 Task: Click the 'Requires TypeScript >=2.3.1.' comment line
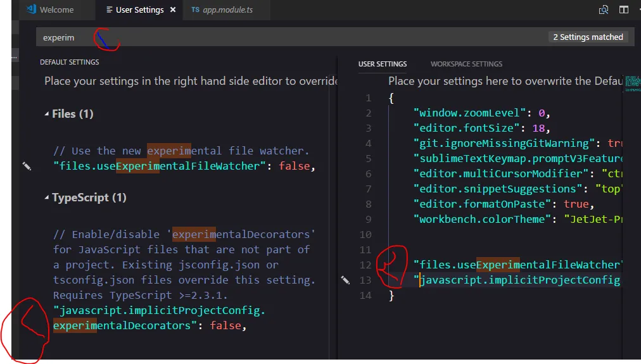point(140,296)
